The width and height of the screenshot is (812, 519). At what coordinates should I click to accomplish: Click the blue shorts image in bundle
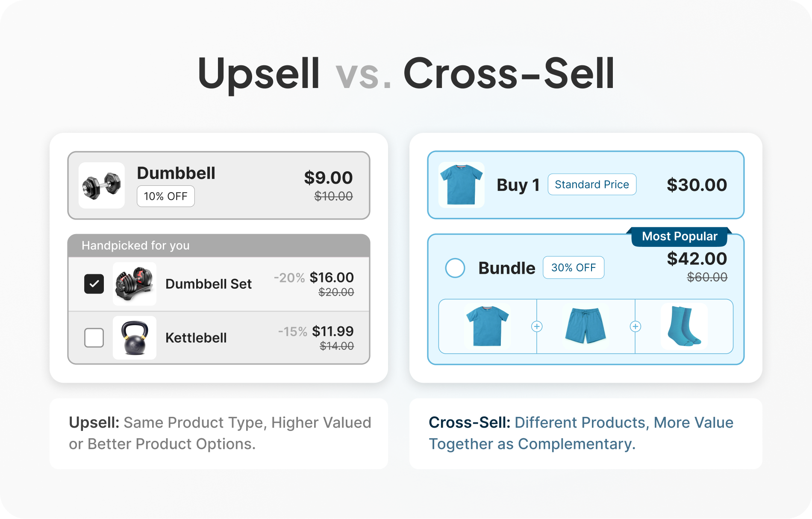tap(585, 326)
